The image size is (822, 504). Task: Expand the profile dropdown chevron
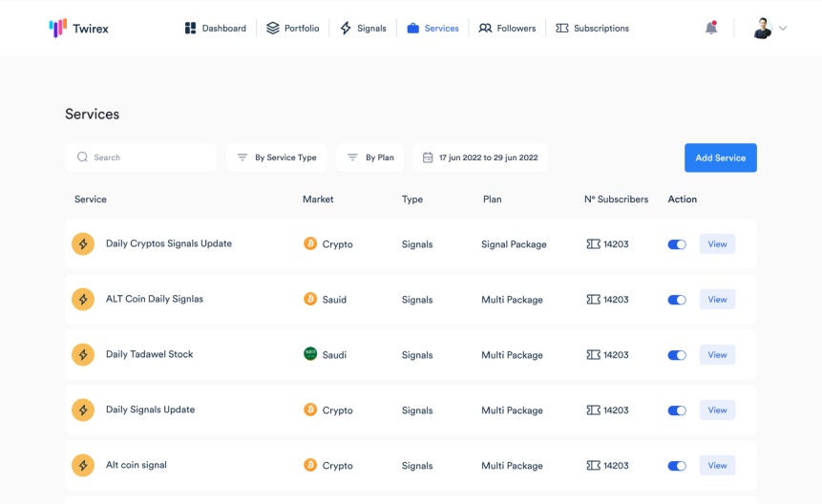click(x=783, y=29)
